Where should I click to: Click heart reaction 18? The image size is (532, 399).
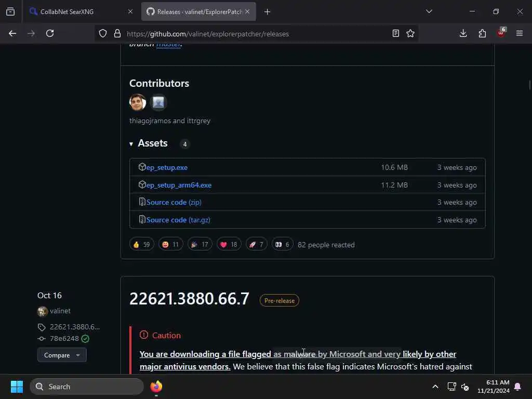tap(229, 244)
